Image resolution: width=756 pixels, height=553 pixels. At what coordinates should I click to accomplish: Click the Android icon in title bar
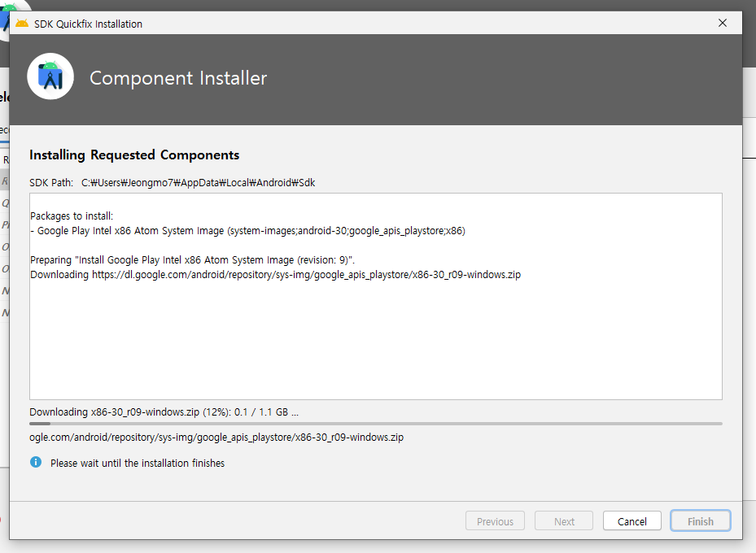22,24
